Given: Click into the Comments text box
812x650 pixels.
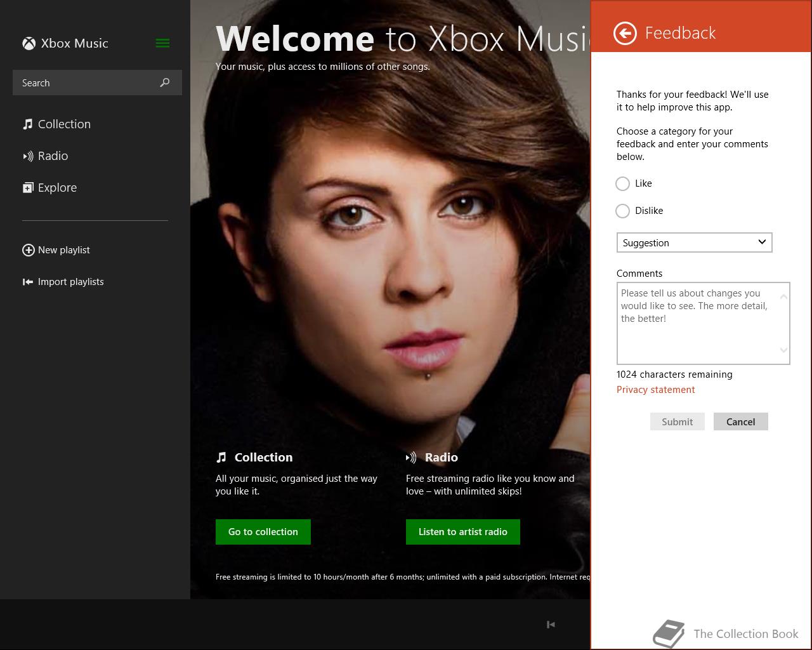Looking at the screenshot, I should [x=704, y=323].
